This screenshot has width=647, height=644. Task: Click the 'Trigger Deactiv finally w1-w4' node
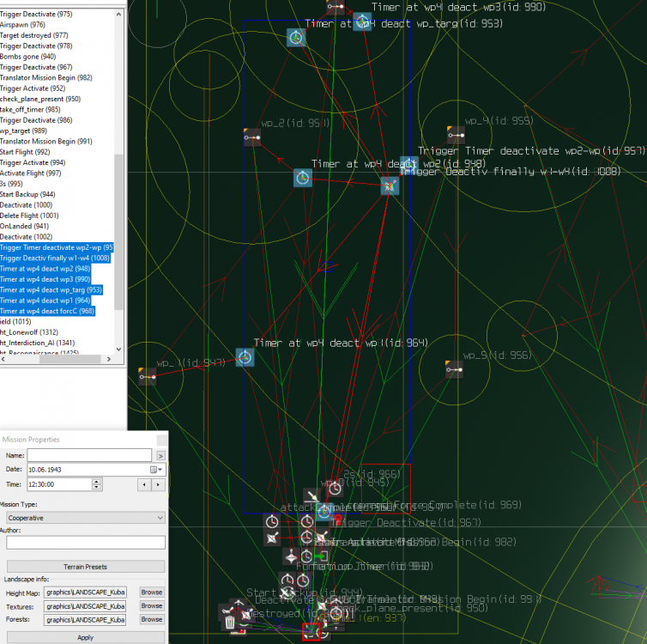pos(390,185)
